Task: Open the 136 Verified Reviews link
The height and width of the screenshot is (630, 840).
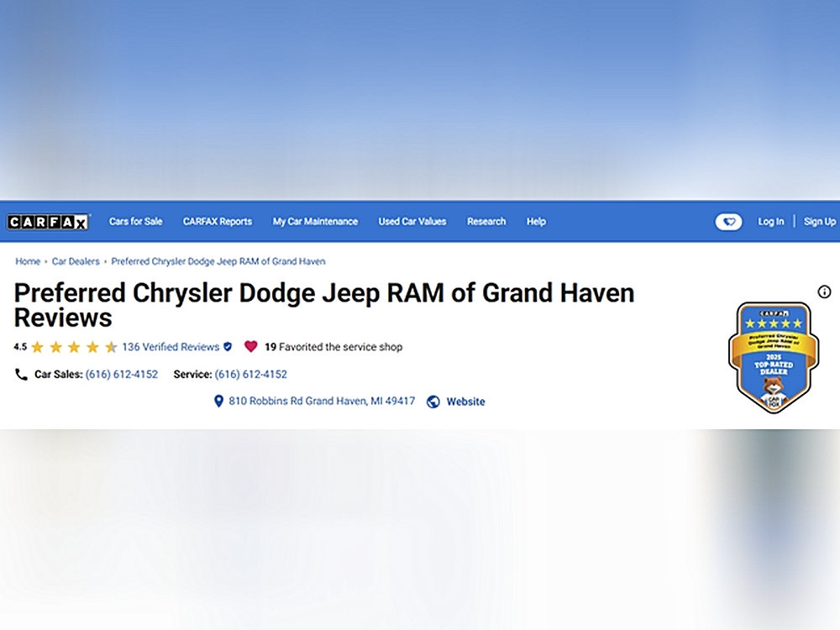Action: click(x=171, y=347)
